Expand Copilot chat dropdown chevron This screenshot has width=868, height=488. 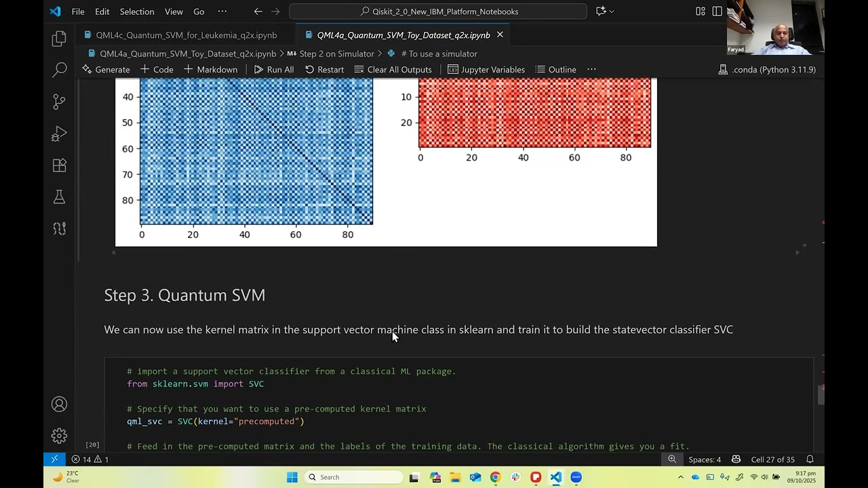coord(612,12)
